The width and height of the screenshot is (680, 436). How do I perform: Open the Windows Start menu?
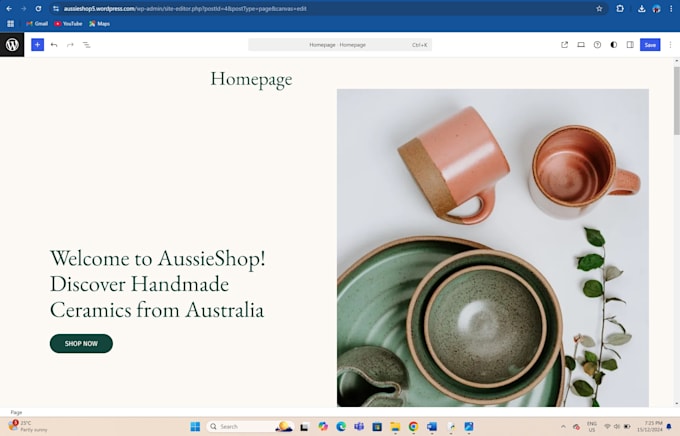tap(195, 426)
